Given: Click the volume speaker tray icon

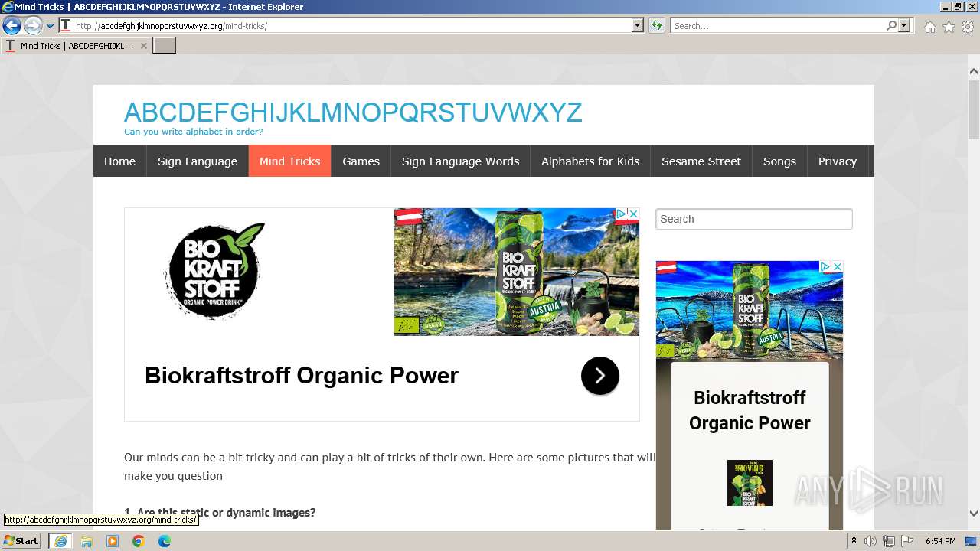Looking at the screenshot, I should (871, 541).
